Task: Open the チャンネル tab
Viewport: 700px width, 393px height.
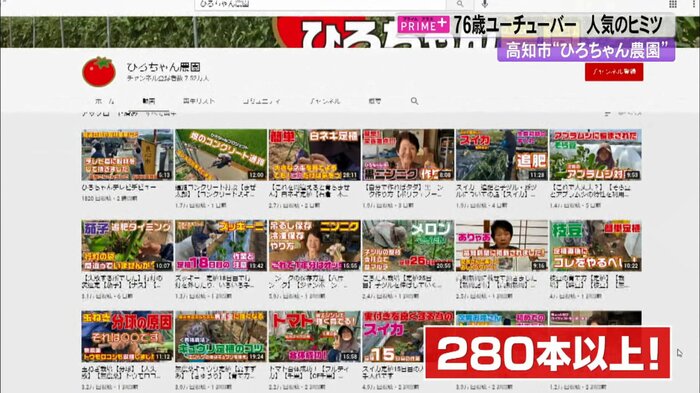Action: pos(325,101)
